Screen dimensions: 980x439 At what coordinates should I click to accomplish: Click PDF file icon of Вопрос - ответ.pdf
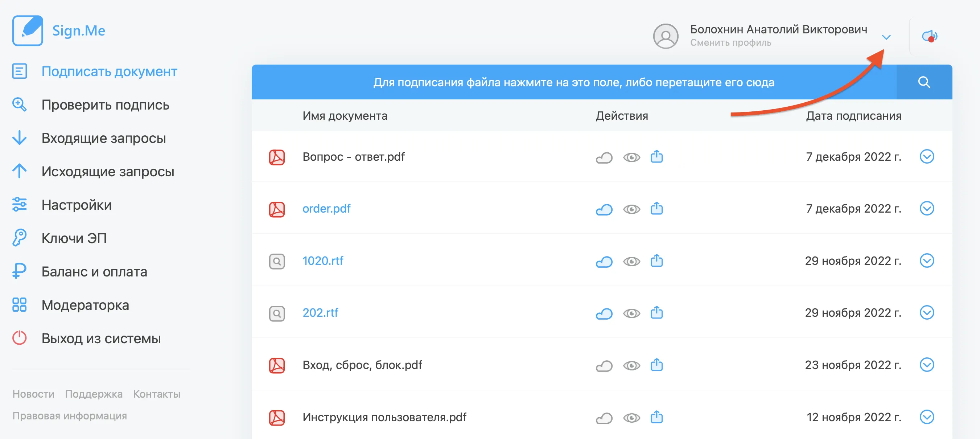(277, 157)
